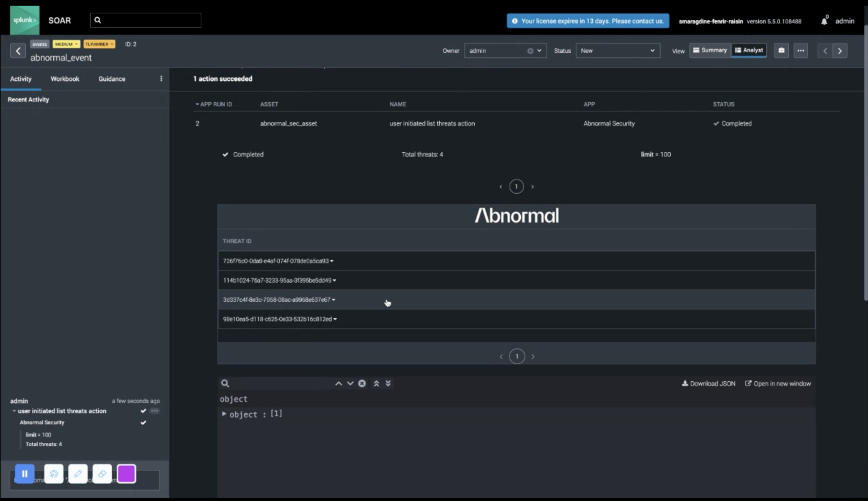Jump to next JSON search match
The height and width of the screenshot is (501, 868).
(350, 383)
